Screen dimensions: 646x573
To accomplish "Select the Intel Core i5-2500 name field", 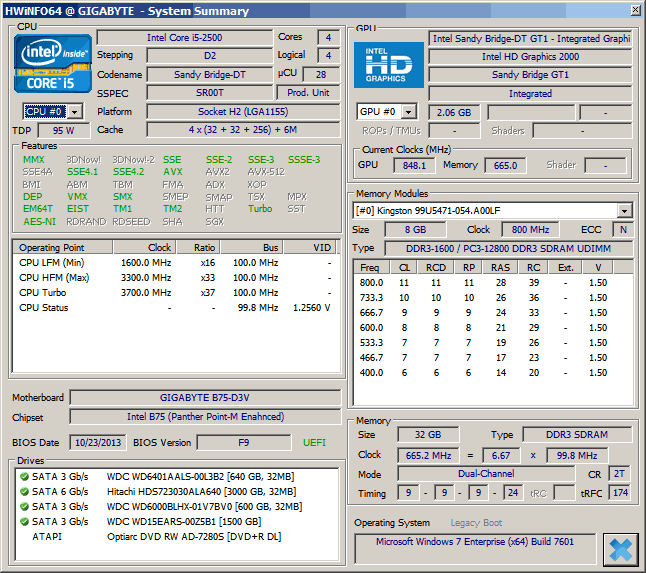I will [x=185, y=37].
